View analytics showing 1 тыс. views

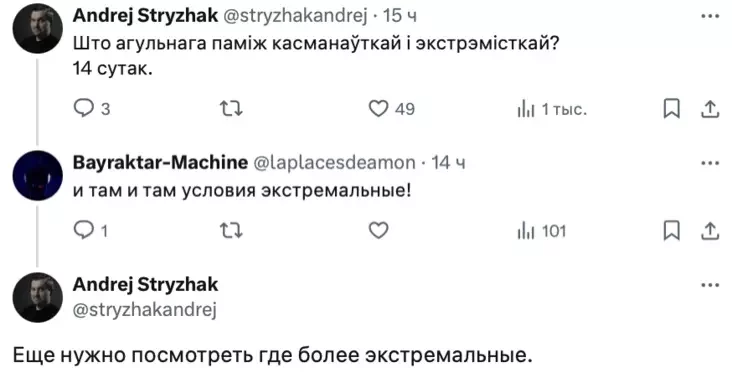pos(551,110)
